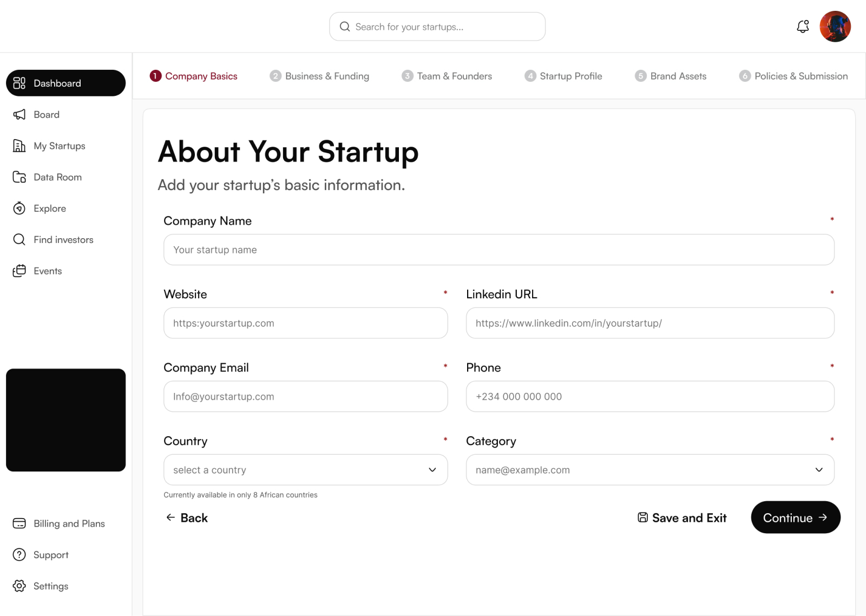This screenshot has height=616, width=866.
Task: Switch to Business & Funding step
Action: point(319,76)
